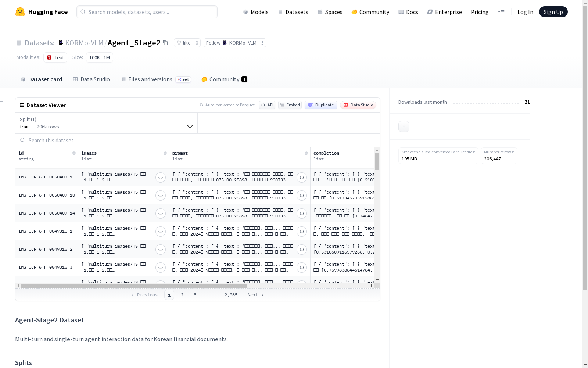
Task: Click the Hugging Face logo
Action: click(x=42, y=12)
